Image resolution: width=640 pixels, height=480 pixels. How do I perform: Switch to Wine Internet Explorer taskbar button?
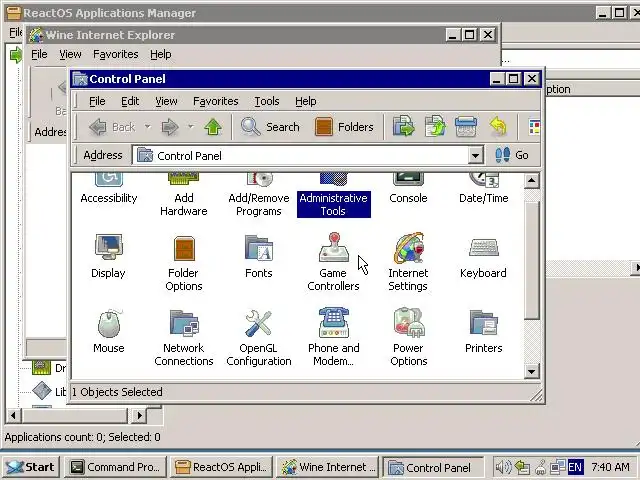coord(328,467)
